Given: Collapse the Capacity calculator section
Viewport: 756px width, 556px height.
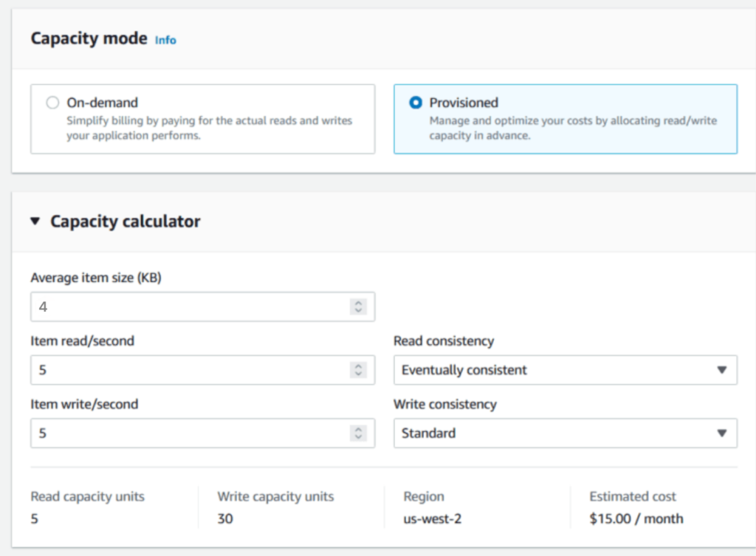Looking at the screenshot, I should point(35,221).
